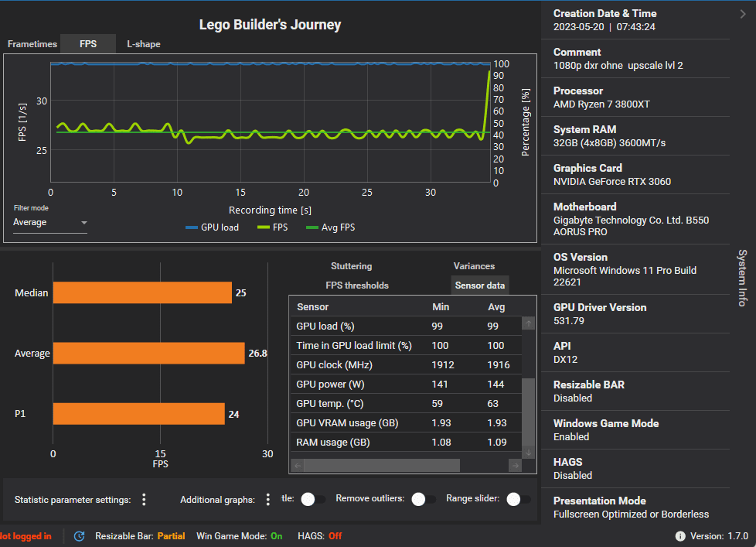Screen dimensions: 756x547
Task: Click sensor table scroll left arrow
Action: (298, 466)
